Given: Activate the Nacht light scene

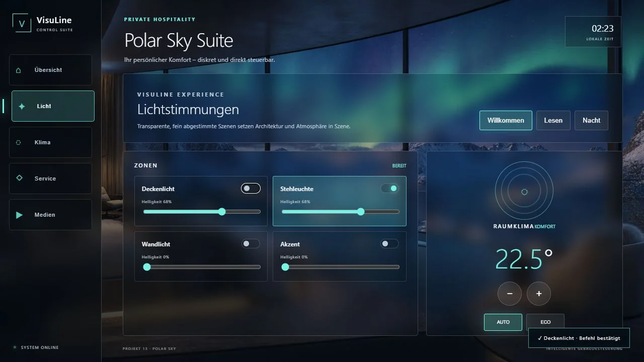Looking at the screenshot, I should [591, 121].
